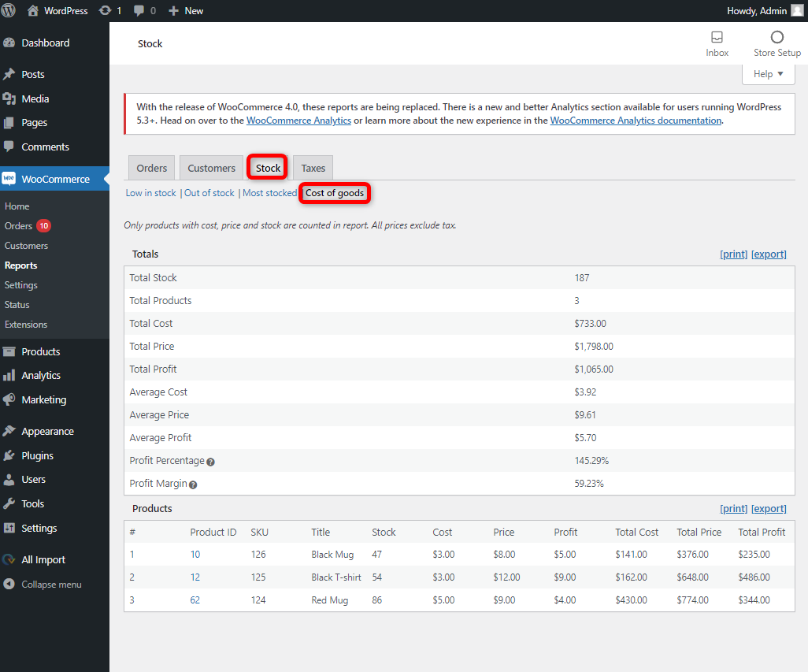Open the WooCommerce Analytics link
This screenshot has height=672, width=808.
[299, 120]
